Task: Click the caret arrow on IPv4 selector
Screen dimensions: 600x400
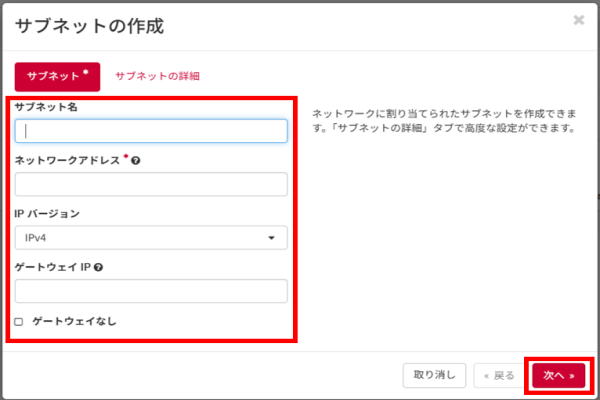Action: (x=271, y=238)
